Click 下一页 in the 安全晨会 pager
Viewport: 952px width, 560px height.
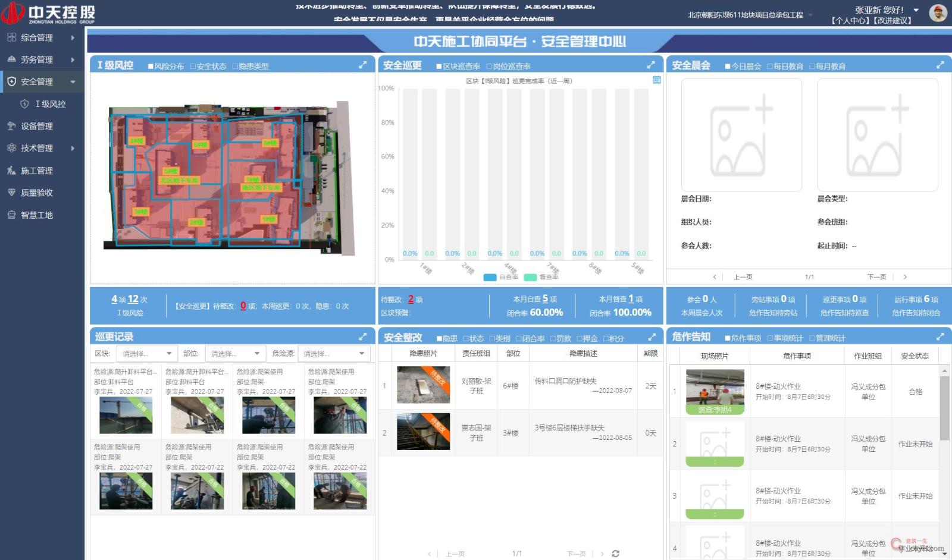[x=876, y=276]
